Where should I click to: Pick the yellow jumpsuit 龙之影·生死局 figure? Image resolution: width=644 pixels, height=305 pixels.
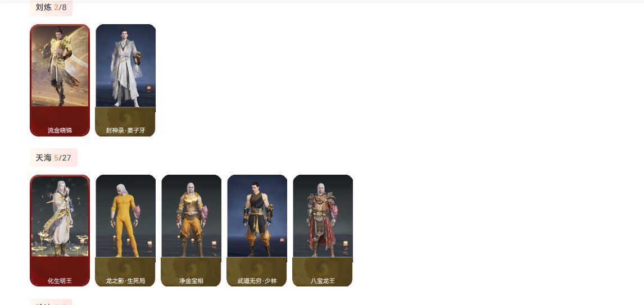126,216
